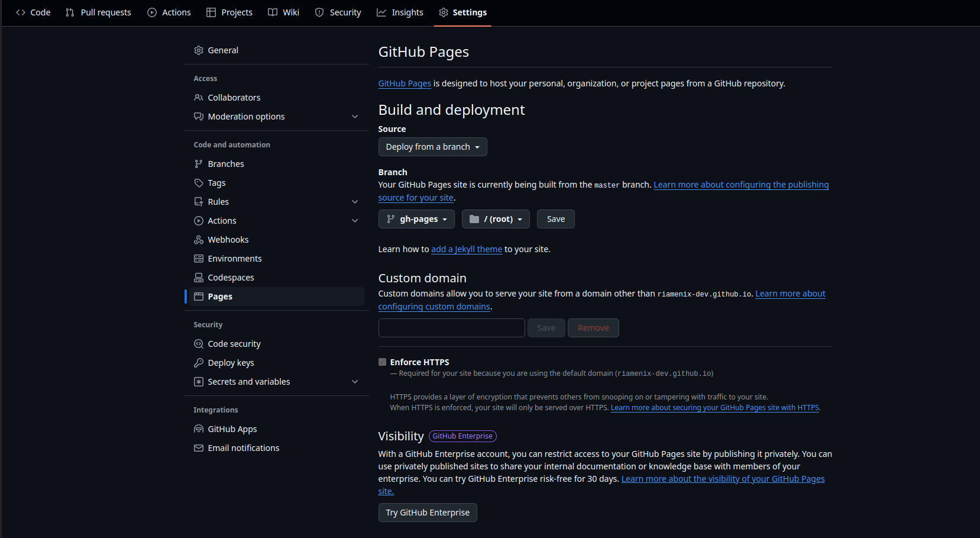Screen dimensions: 980x538
Task: Click the General gear icon in sidebar
Action: (199, 50)
